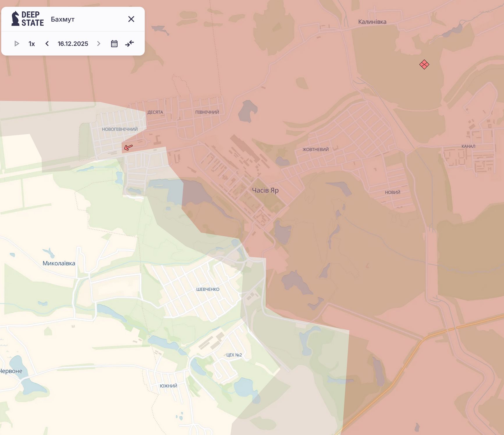Click the red diamond marker near Калинівка

(x=424, y=64)
